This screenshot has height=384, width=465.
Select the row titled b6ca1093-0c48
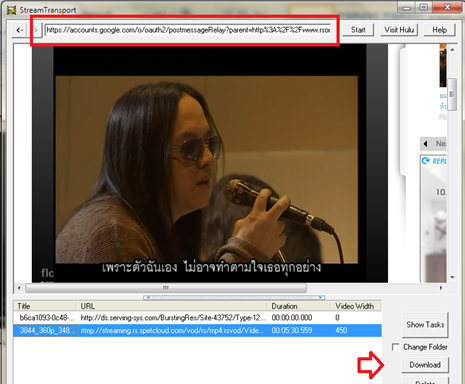[197, 318]
